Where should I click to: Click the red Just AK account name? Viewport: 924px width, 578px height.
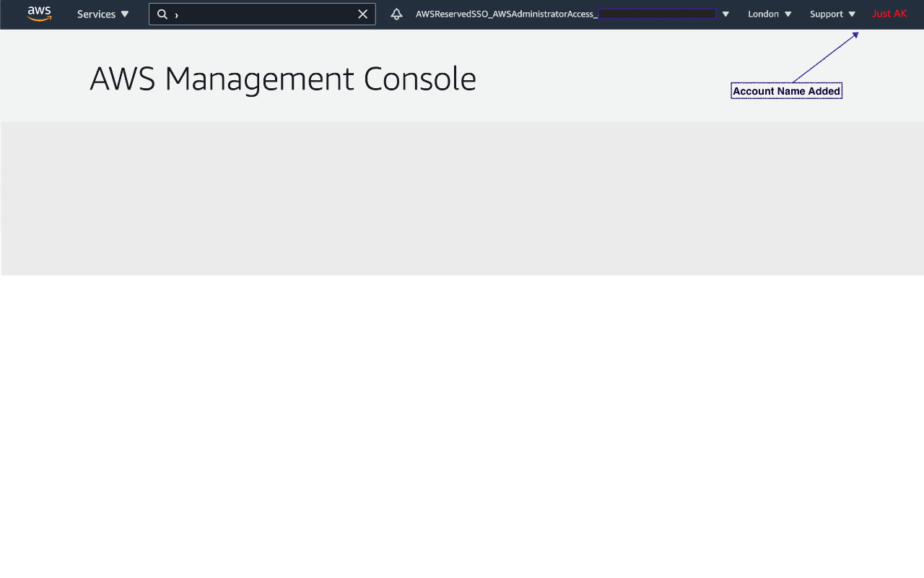[x=889, y=14]
